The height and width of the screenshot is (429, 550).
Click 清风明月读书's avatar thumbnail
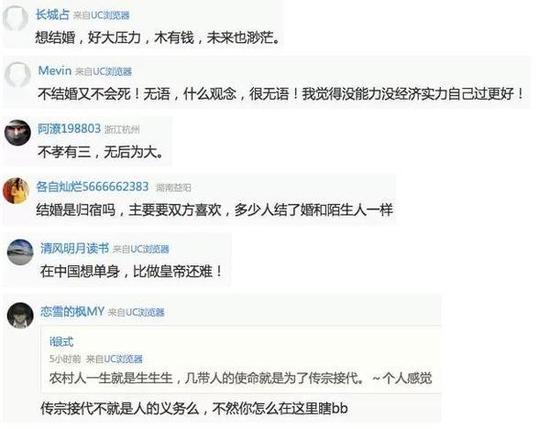20,252
